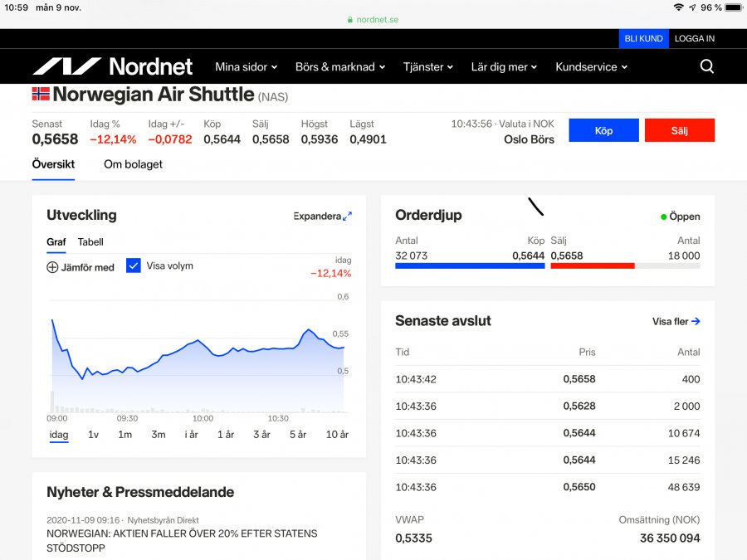
Task: Tap the Wi-Fi status icon
Action: 678,7
